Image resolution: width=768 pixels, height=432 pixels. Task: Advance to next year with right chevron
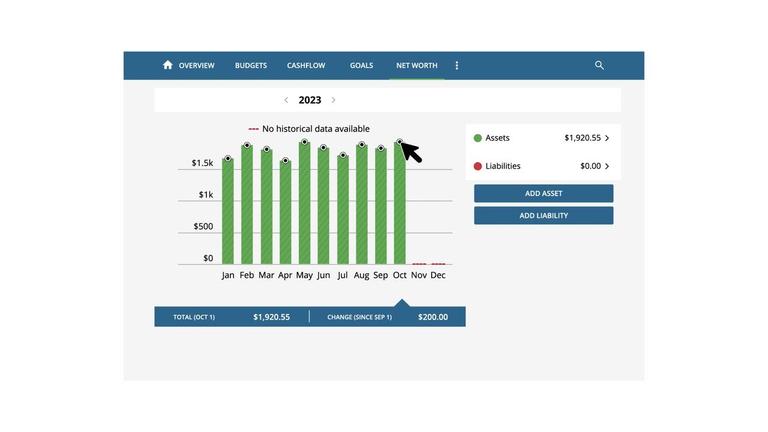coord(333,100)
